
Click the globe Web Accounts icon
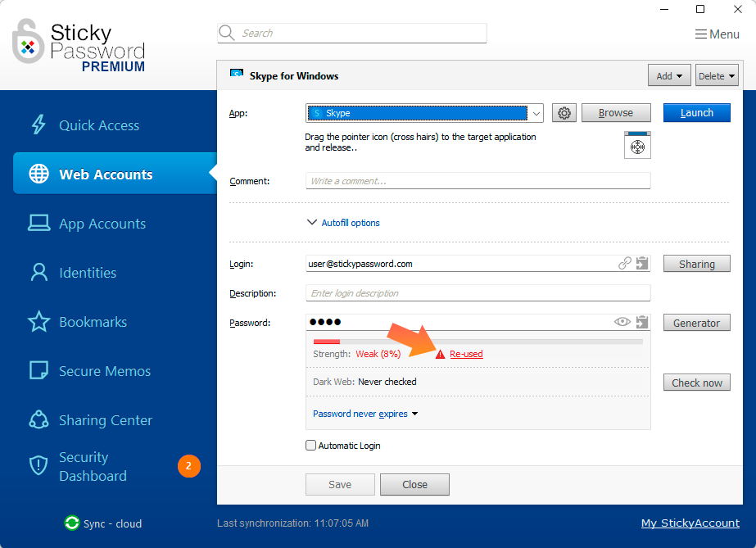click(x=38, y=174)
